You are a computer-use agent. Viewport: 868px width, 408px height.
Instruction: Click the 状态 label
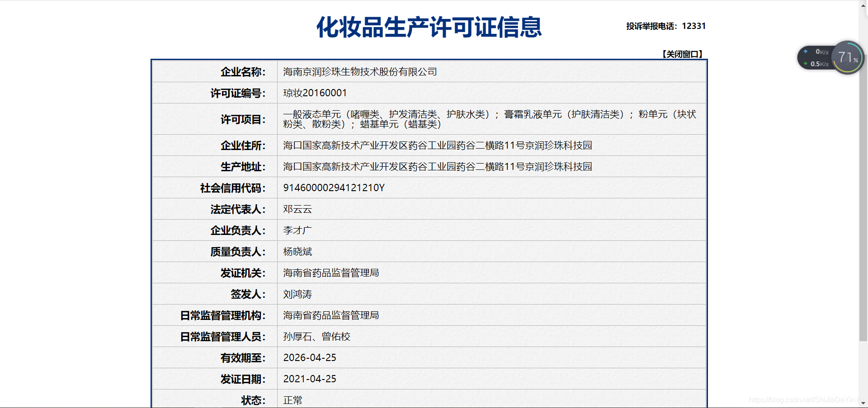click(253, 400)
